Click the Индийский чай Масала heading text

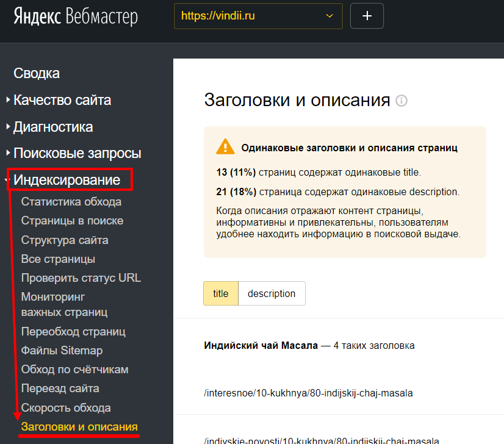pos(261,345)
